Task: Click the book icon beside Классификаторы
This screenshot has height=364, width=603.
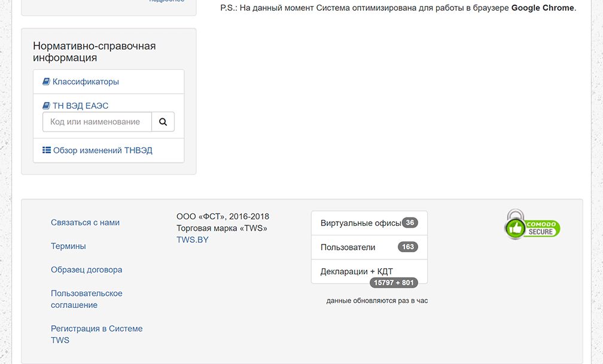Action: coord(46,81)
